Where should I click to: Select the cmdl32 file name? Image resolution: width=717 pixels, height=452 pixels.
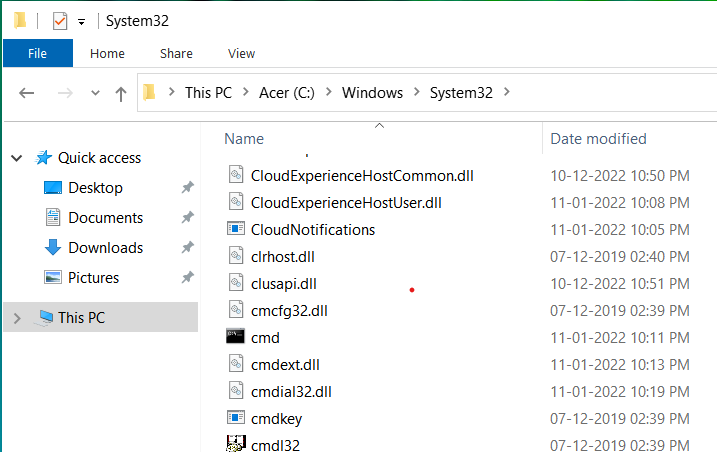point(275,445)
